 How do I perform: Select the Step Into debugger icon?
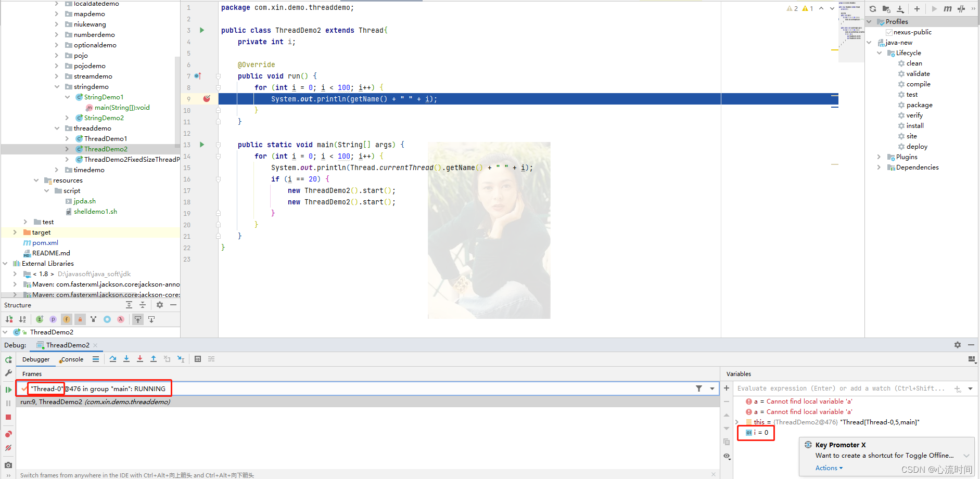(126, 359)
